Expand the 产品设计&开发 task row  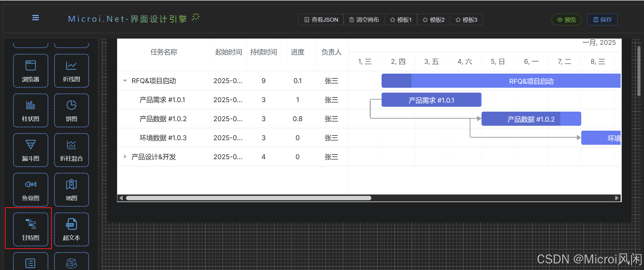(125, 157)
